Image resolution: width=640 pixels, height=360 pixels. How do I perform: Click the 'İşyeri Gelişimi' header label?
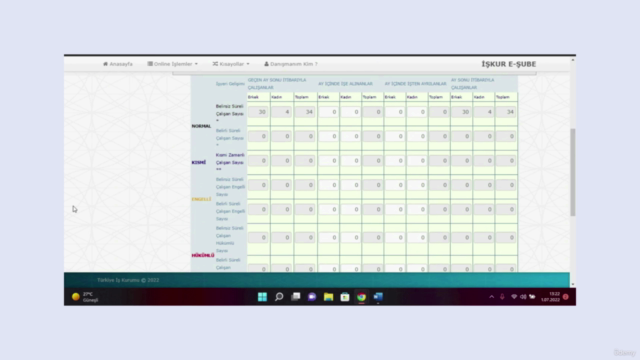[x=230, y=84]
